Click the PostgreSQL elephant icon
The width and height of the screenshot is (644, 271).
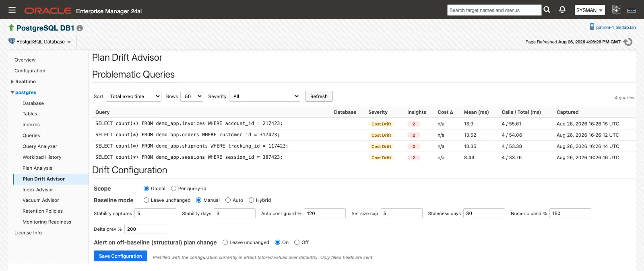[x=12, y=41]
